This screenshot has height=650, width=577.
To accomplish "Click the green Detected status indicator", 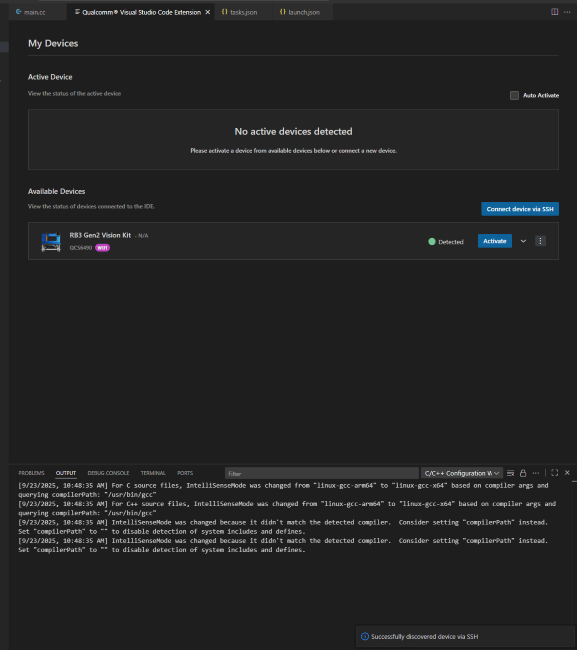I will coord(432,242).
